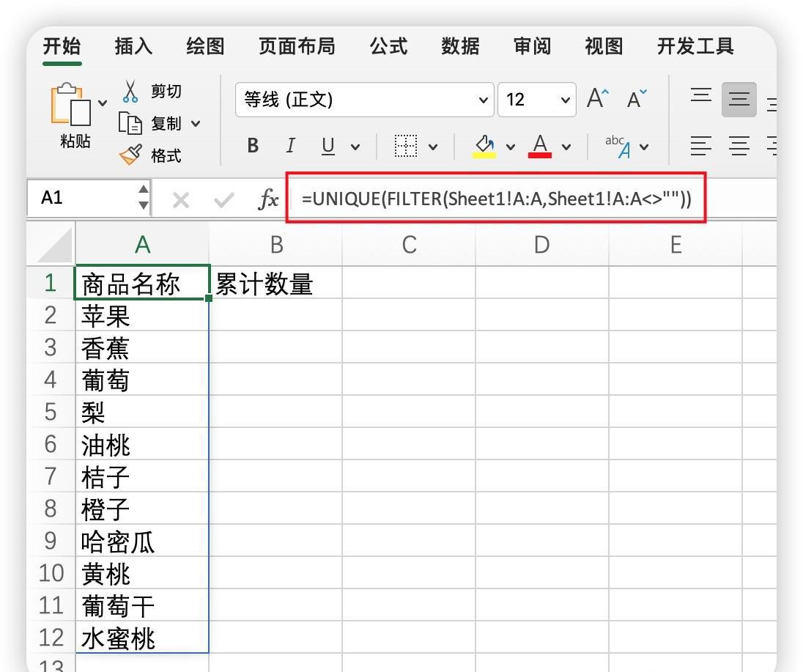Expand the underline style dropdown arrow
Screen dimensions: 803x672
point(355,147)
